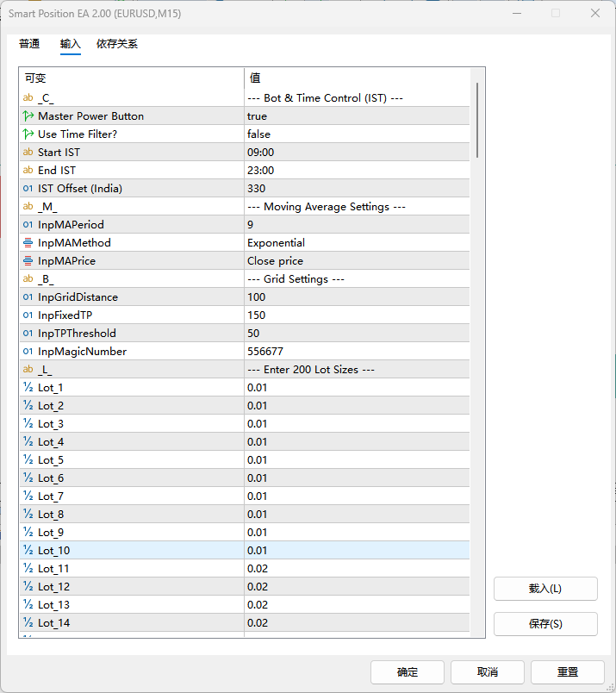This screenshot has height=693, width=616.
Task: Open the 依存关系 tab
Action: click(117, 44)
